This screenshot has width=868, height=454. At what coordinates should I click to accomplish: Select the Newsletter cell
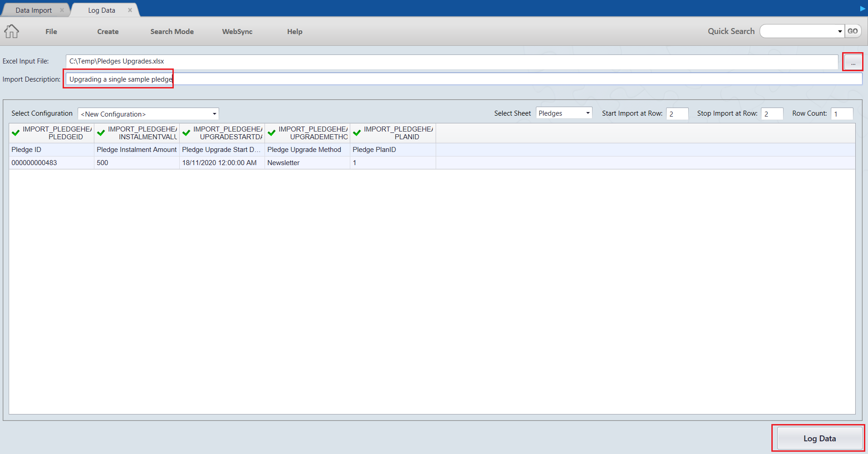tap(307, 163)
